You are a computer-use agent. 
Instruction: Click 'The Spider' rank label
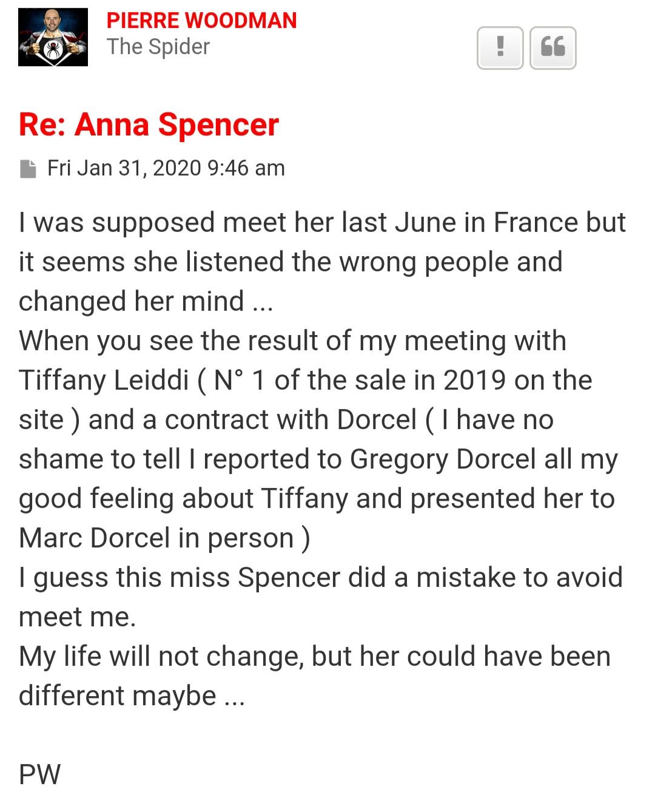pos(158,47)
